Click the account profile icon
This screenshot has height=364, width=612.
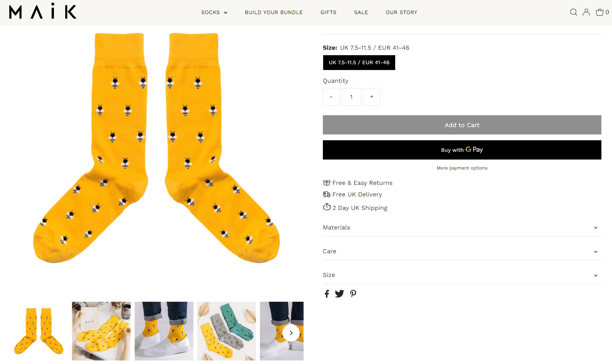click(586, 12)
